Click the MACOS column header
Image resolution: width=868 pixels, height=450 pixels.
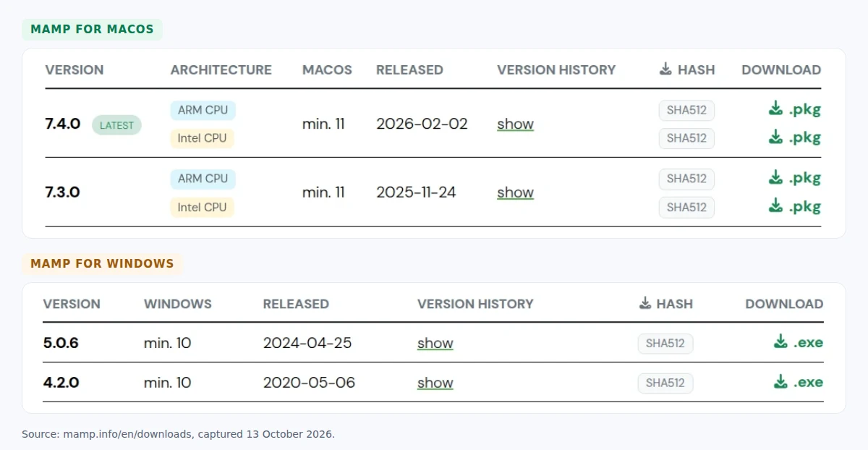point(327,70)
